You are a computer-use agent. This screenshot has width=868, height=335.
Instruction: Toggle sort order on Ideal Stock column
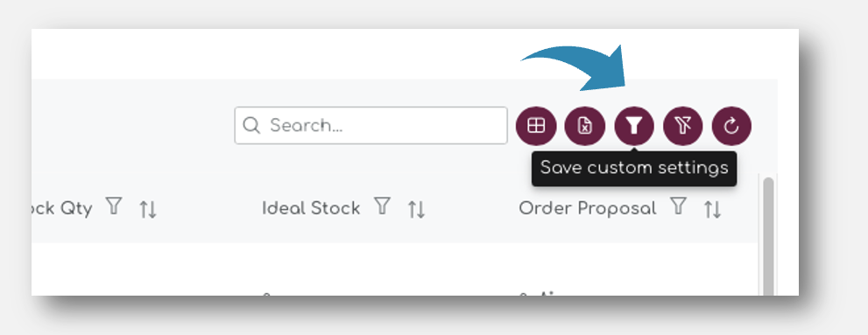(x=416, y=209)
